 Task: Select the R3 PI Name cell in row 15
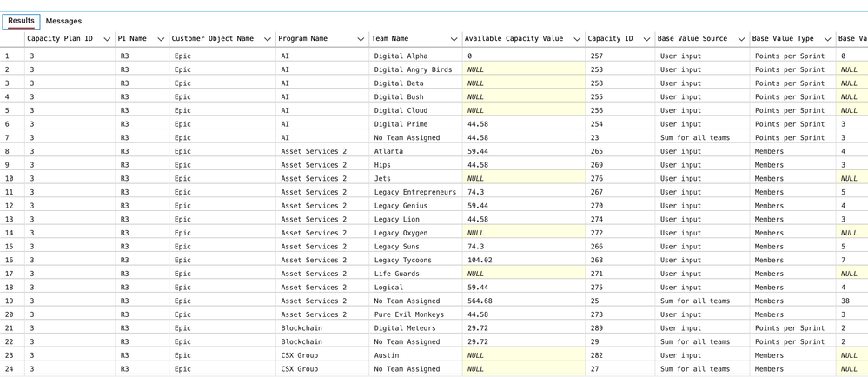click(142, 247)
